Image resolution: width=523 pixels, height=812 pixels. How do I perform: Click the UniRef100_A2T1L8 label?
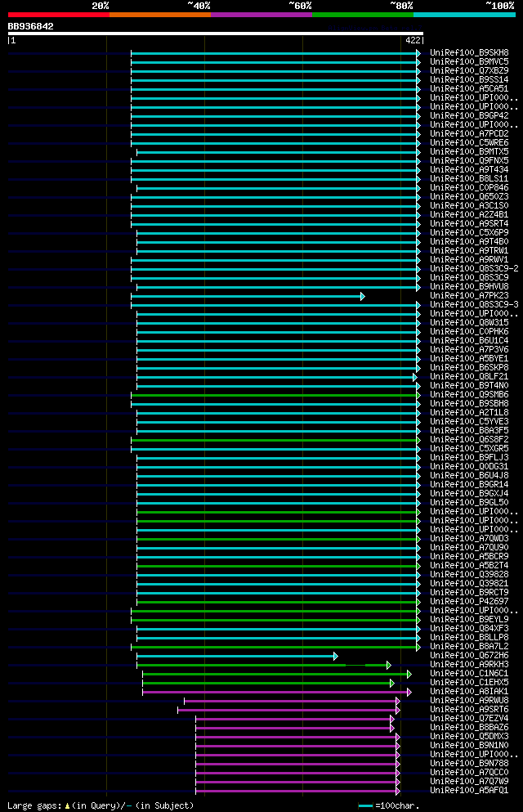click(x=469, y=413)
